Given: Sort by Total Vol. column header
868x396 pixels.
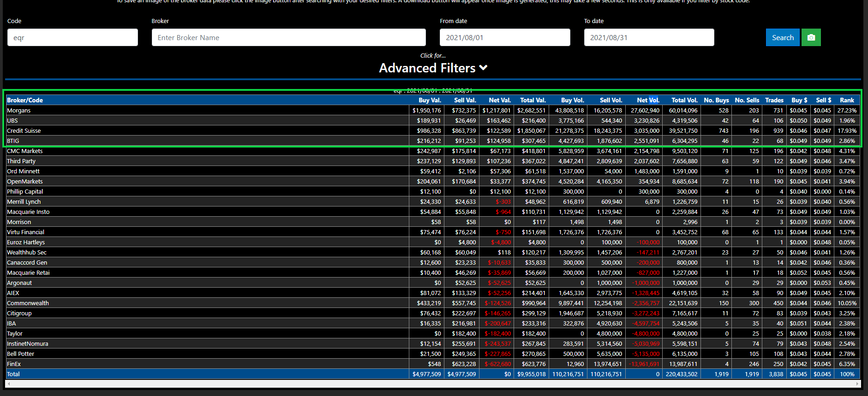Looking at the screenshot, I should pos(684,100).
